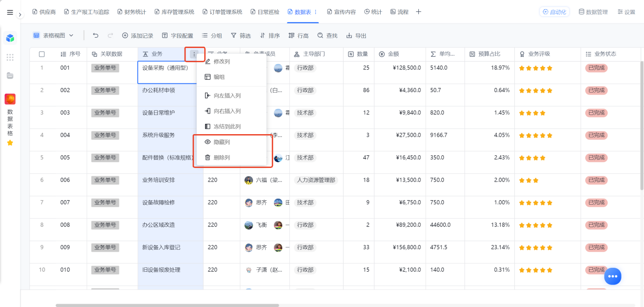Click the 业务状态 column header
The height and width of the screenshot is (307, 644).
[610, 54]
